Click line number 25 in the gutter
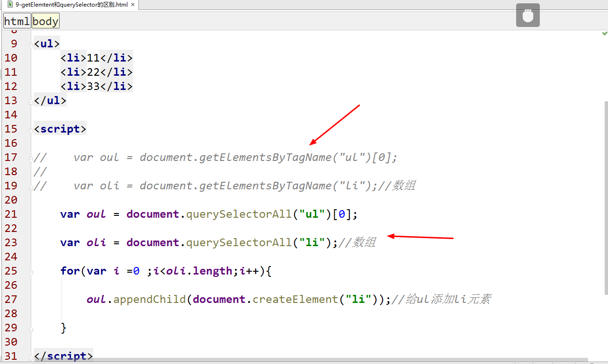The width and height of the screenshot is (608, 364). pos(11,271)
